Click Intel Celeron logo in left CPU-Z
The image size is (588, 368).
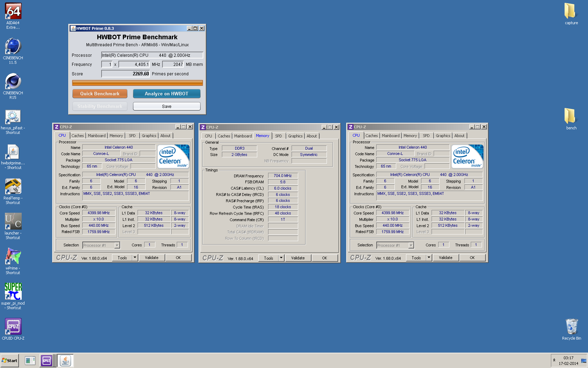[x=174, y=156]
